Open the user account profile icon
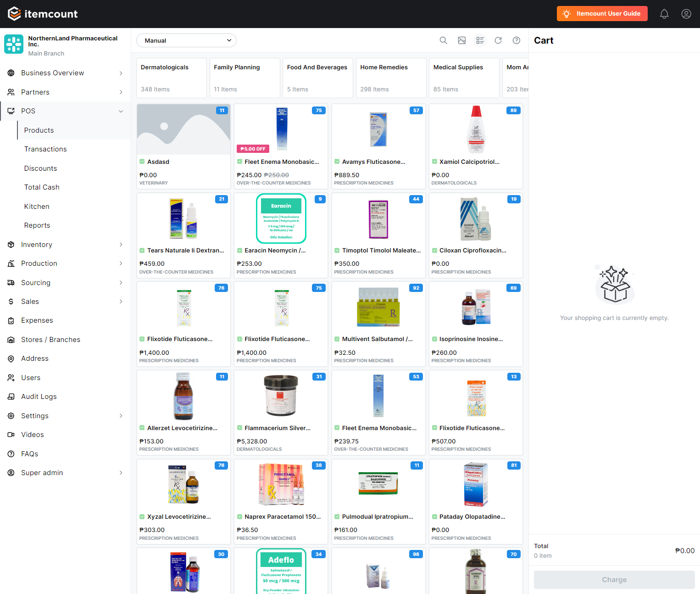This screenshot has height=594, width=700. [x=686, y=14]
